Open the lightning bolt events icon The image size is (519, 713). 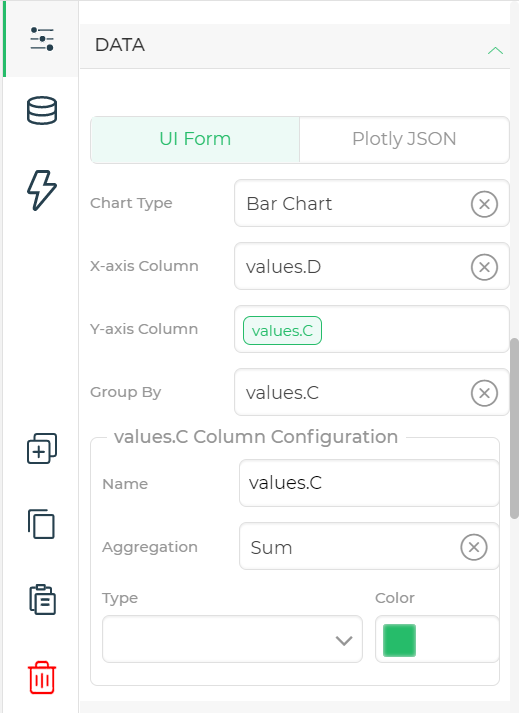point(42,190)
